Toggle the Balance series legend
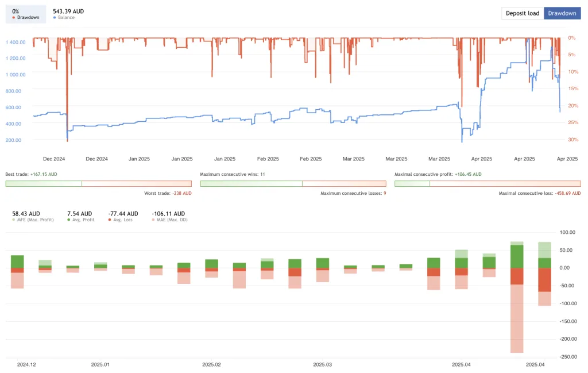 pyautogui.click(x=66, y=17)
